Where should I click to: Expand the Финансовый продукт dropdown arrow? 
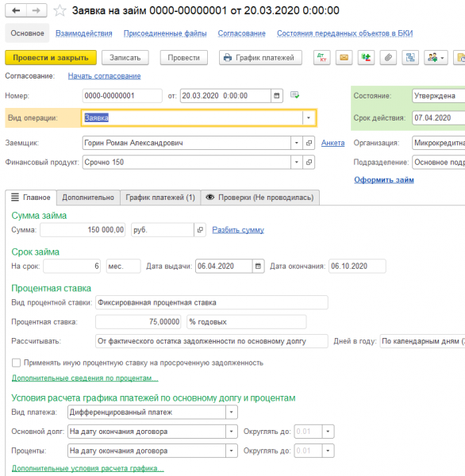coord(297,163)
